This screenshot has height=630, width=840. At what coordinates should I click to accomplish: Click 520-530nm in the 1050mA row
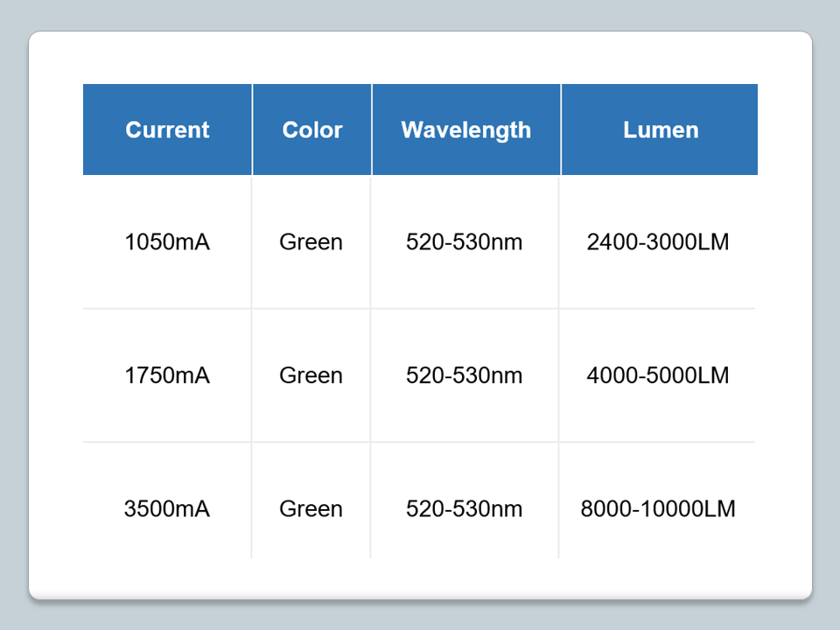(x=465, y=242)
